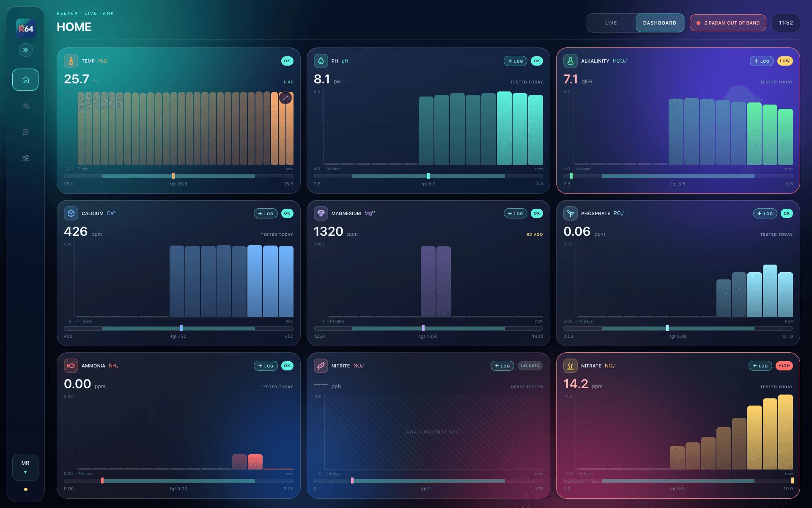This screenshot has width=812, height=508.
Task: Expand the sidebar with the double-chevron button
Action: pyautogui.click(x=25, y=50)
